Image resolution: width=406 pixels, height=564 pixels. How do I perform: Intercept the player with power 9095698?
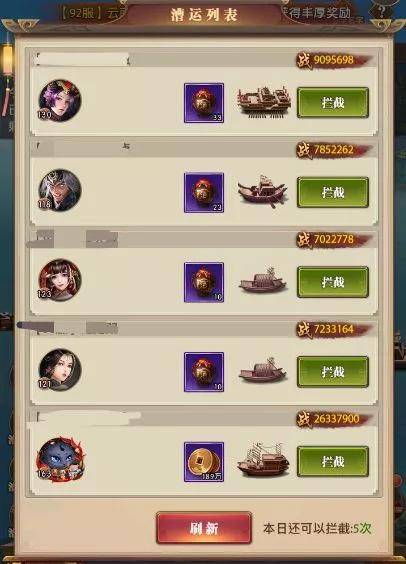(x=333, y=103)
